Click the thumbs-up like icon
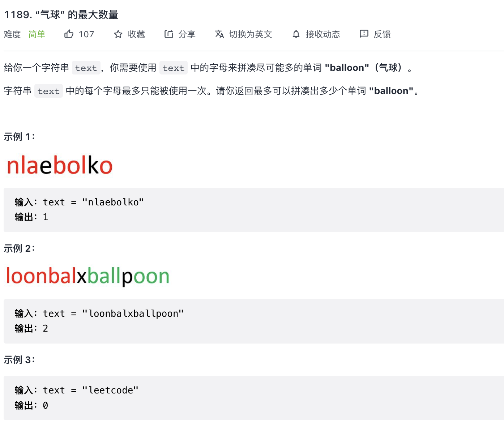504x426 pixels. pyautogui.click(x=69, y=34)
